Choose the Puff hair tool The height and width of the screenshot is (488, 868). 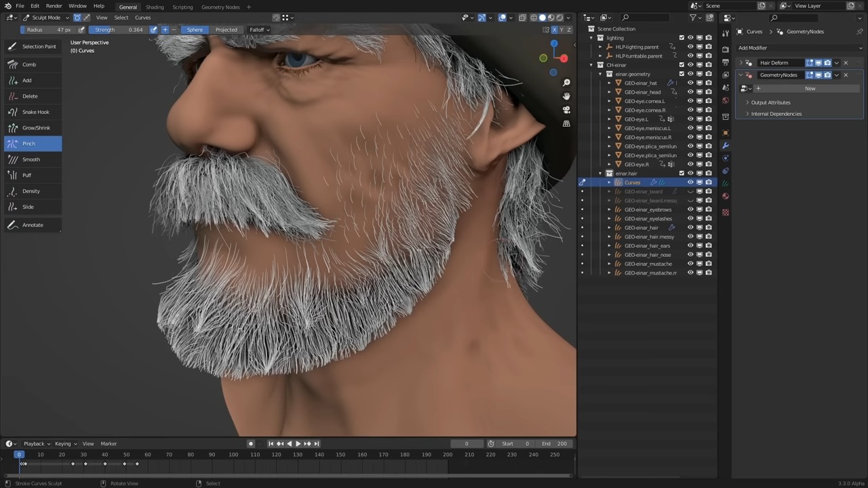pos(26,175)
